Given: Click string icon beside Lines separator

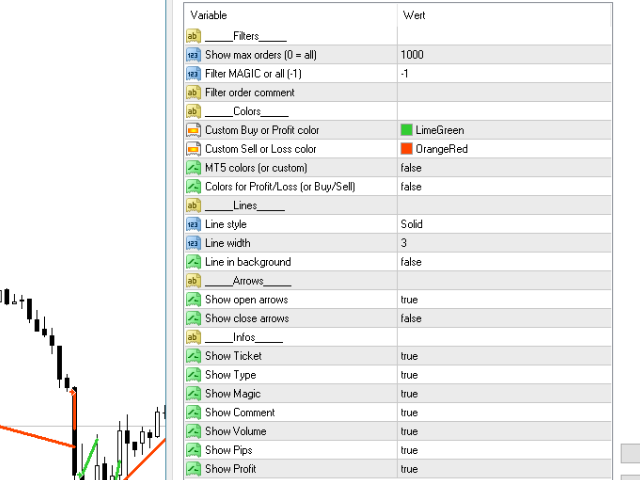Looking at the screenshot, I should click(x=193, y=205).
